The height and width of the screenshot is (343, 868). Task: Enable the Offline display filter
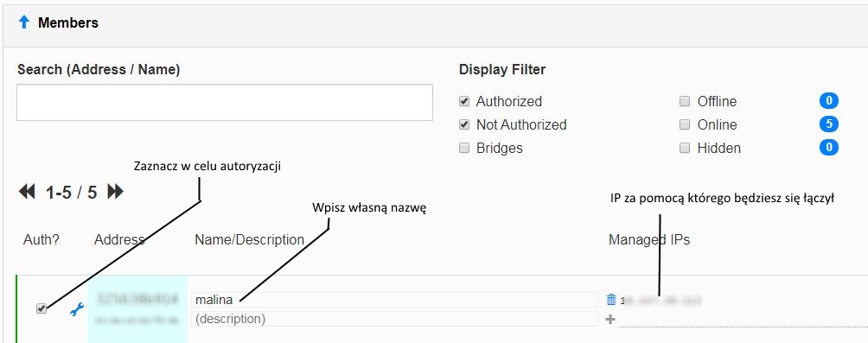coord(685,101)
